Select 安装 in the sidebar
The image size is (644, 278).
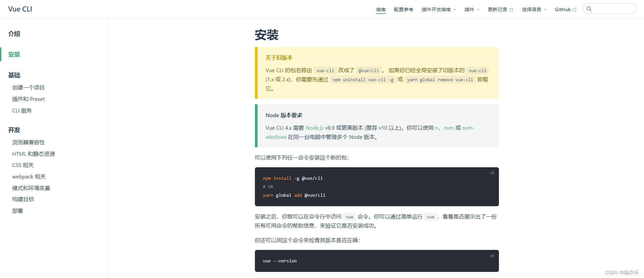14,55
